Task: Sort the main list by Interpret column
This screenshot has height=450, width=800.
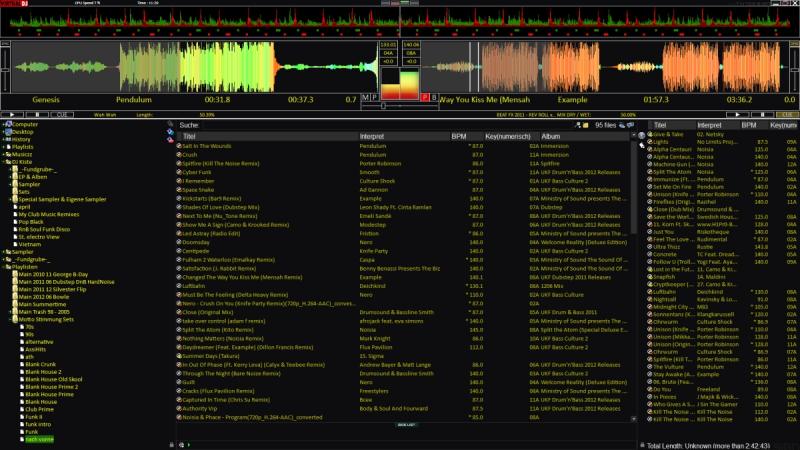Action: (403, 136)
